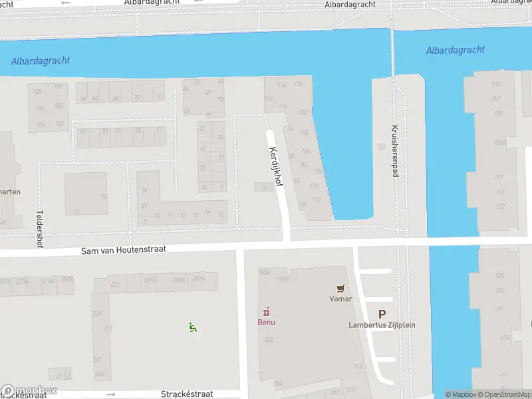The height and width of the screenshot is (399, 532).
Task: Click the Kruisherenpad path label
Action: click(394, 151)
